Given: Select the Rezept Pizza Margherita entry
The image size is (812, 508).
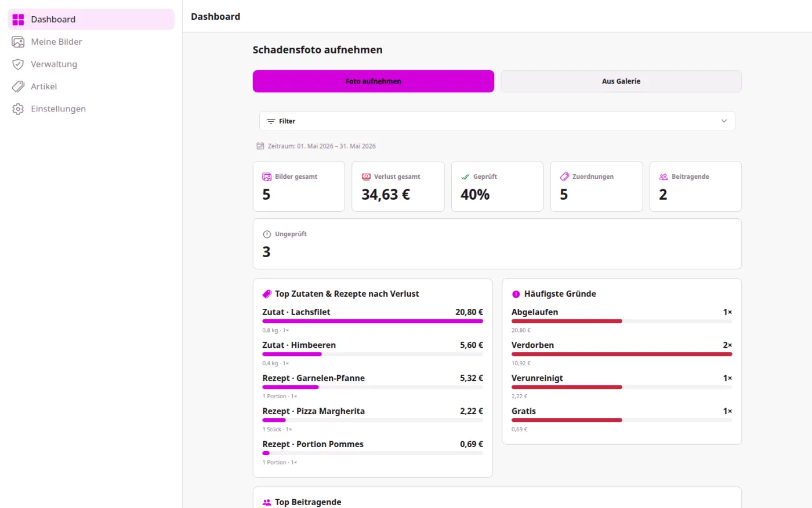Looking at the screenshot, I should point(372,420).
